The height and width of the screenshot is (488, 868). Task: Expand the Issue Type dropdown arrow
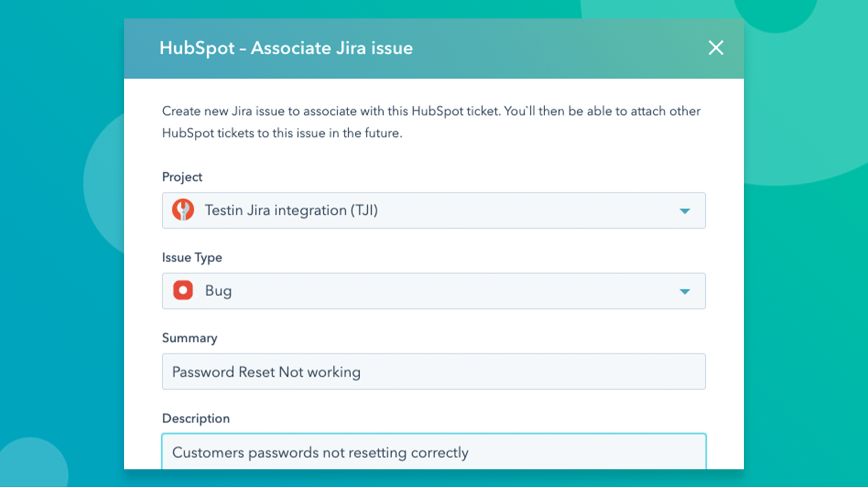coord(685,292)
